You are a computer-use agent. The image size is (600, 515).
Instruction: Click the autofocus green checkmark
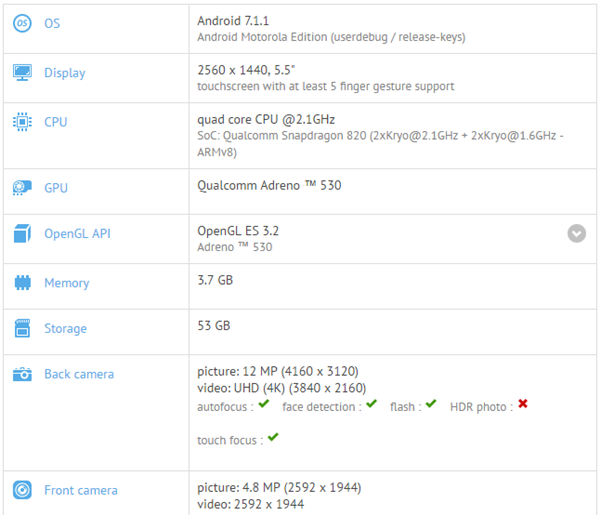click(x=264, y=404)
